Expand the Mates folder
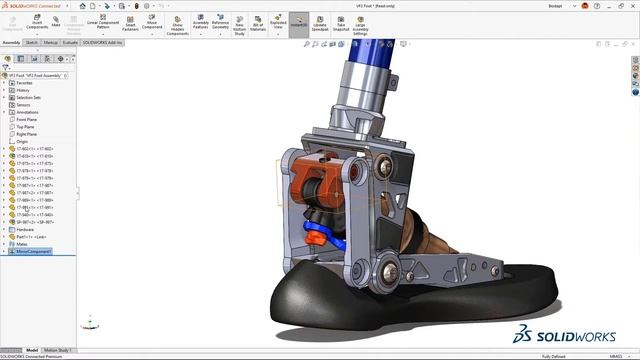Image resolution: width=640 pixels, height=360 pixels. coord(4,244)
